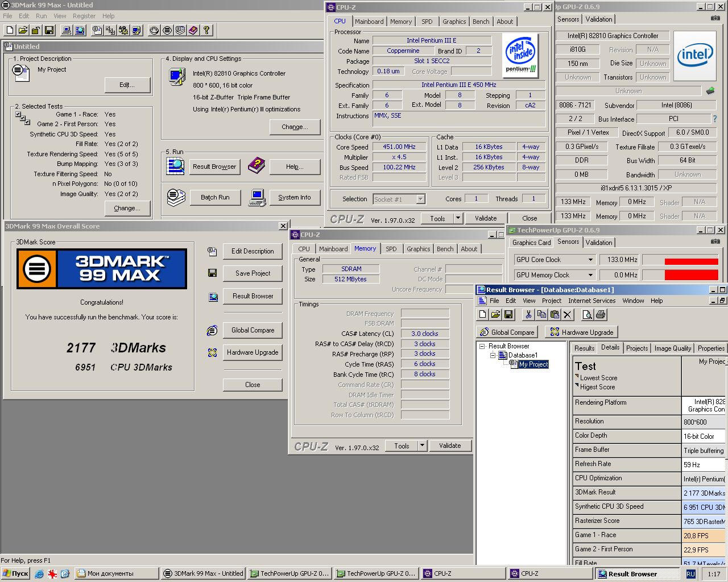The image size is (728, 582).
Task: Click Save Project button in score dialog
Action: (x=253, y=273)
